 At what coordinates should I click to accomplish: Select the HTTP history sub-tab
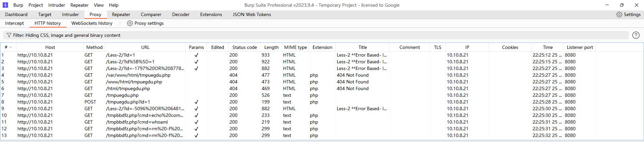click(x=48, y=23)
